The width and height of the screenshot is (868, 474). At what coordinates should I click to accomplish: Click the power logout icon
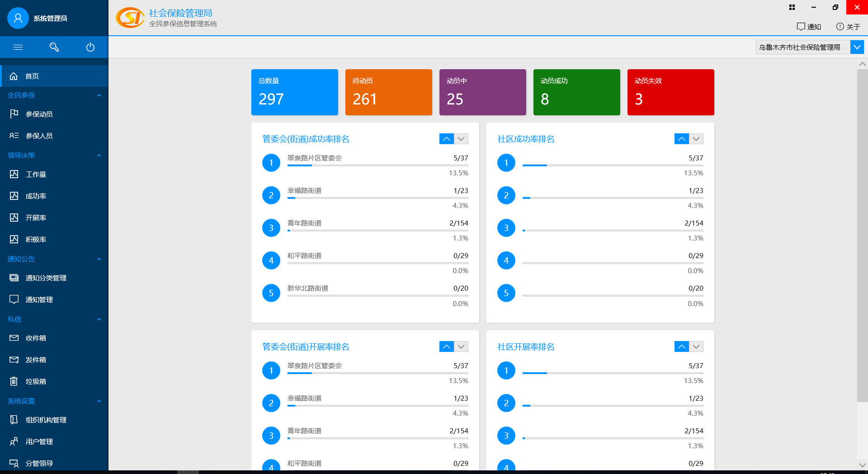pyautogui.click(x=90, y=47)
